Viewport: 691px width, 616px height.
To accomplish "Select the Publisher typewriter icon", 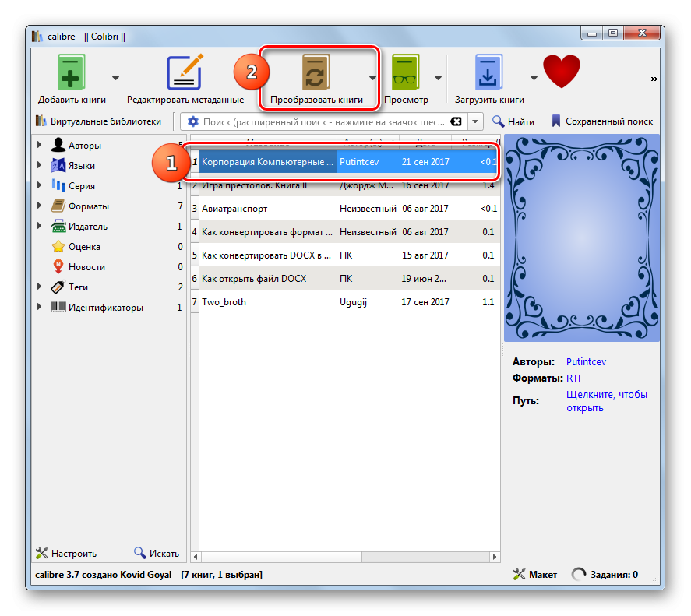I will pyautogui.click(x=58, y=226).
